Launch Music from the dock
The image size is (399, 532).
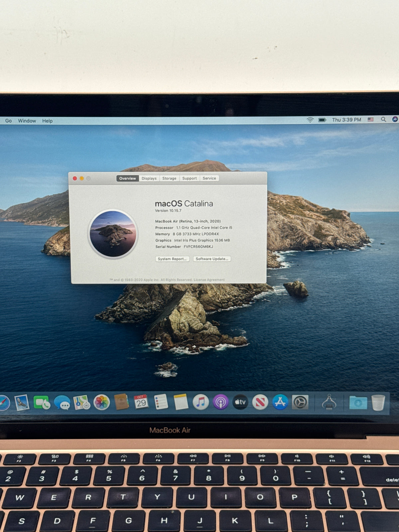(201, 402)
